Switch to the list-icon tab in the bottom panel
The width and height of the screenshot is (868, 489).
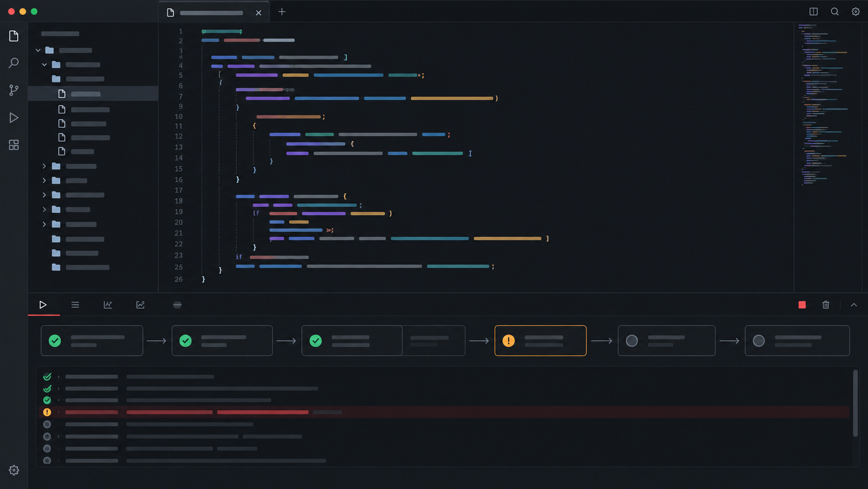(75, 305)
